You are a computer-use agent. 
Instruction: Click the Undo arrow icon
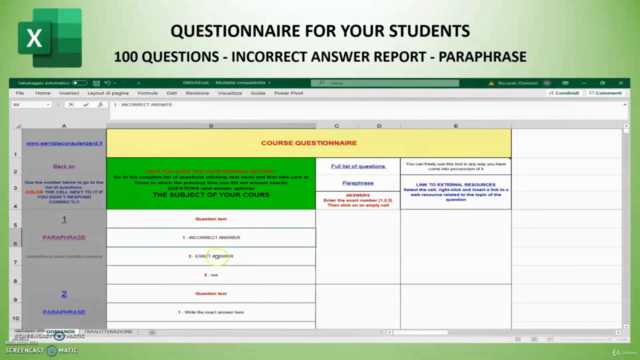pos(108,83)
